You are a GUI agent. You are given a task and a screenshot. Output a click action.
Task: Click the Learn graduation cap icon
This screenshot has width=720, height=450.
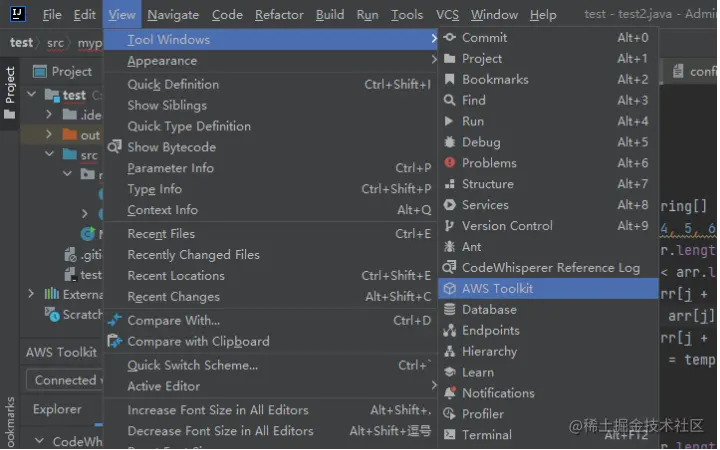coord(450,372)
